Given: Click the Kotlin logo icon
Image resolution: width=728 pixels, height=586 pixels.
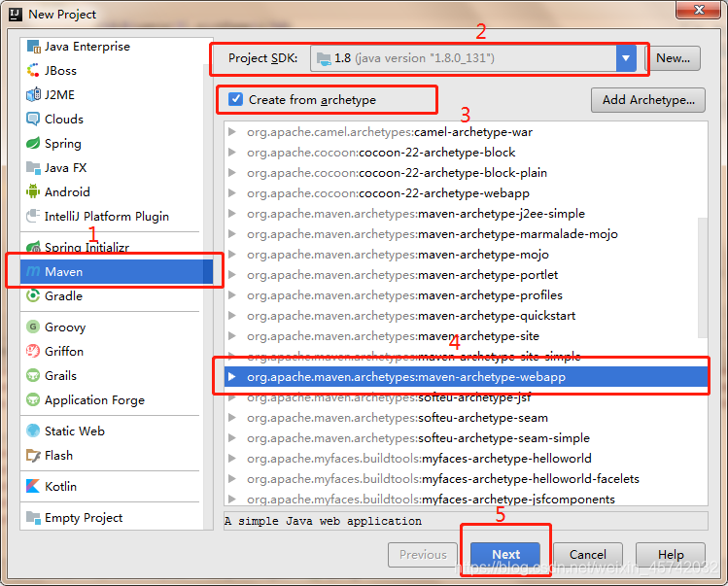Looking at the screenshot, I should (33, 486).
